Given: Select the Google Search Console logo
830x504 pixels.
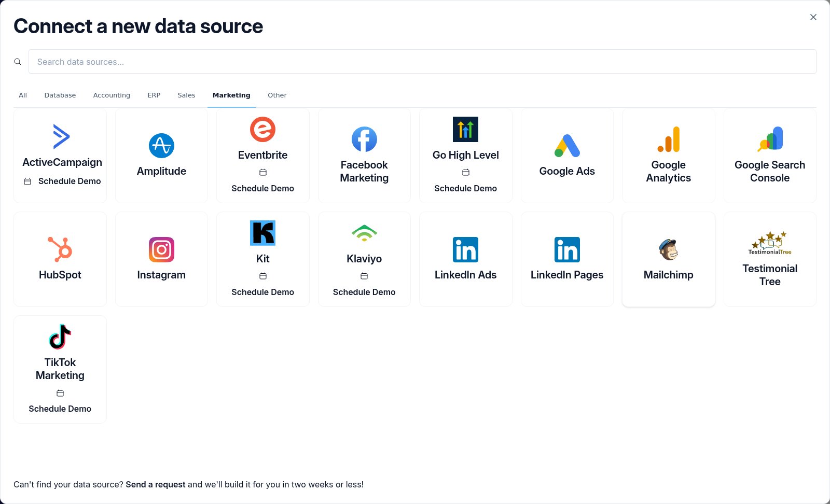Looking at the screenshot, I should (x=770, y=139).
